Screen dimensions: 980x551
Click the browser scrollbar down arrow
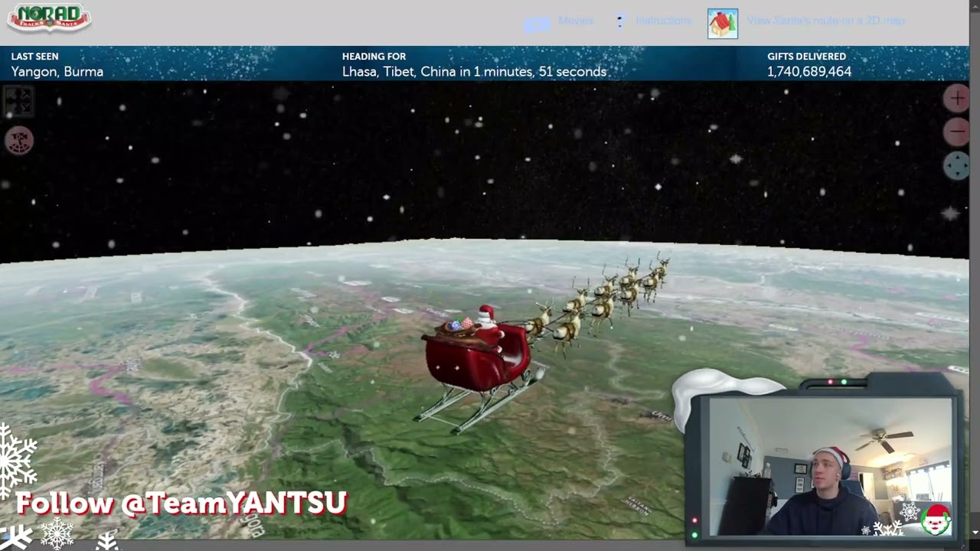975,533
